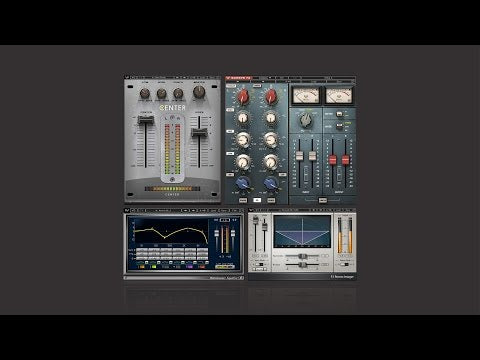Click the right grey fader in Scheps 73
Screen dimensions: 480x360
point(312,156)
